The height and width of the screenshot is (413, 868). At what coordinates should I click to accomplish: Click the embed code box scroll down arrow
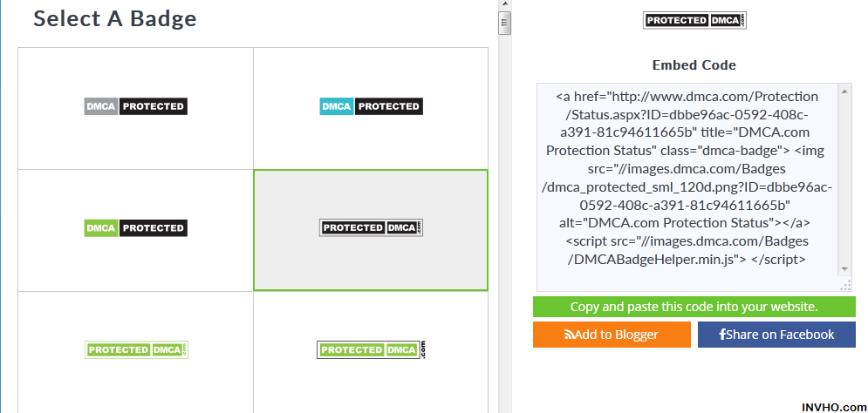[844, 268]
